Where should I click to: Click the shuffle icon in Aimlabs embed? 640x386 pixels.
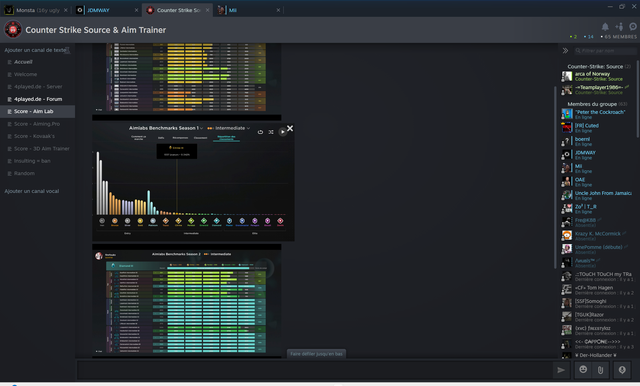pyautogui.click(x=271, y=132)
